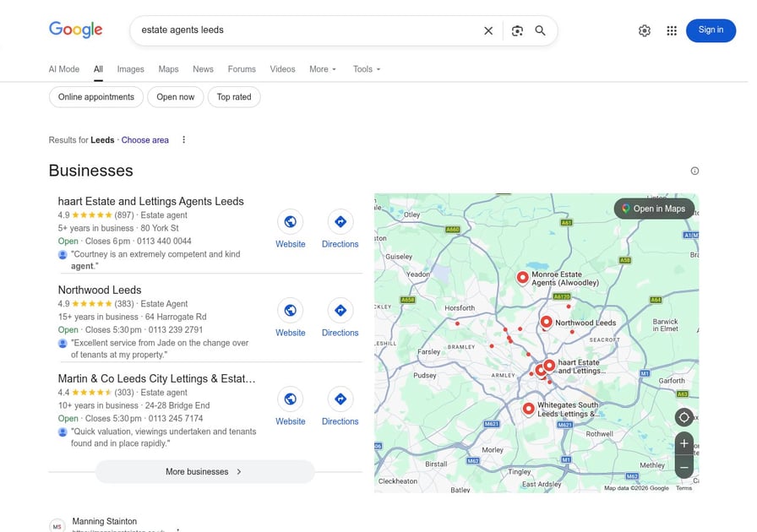
Task: Click the info icon next to Businesses
Action: (694, 171)
